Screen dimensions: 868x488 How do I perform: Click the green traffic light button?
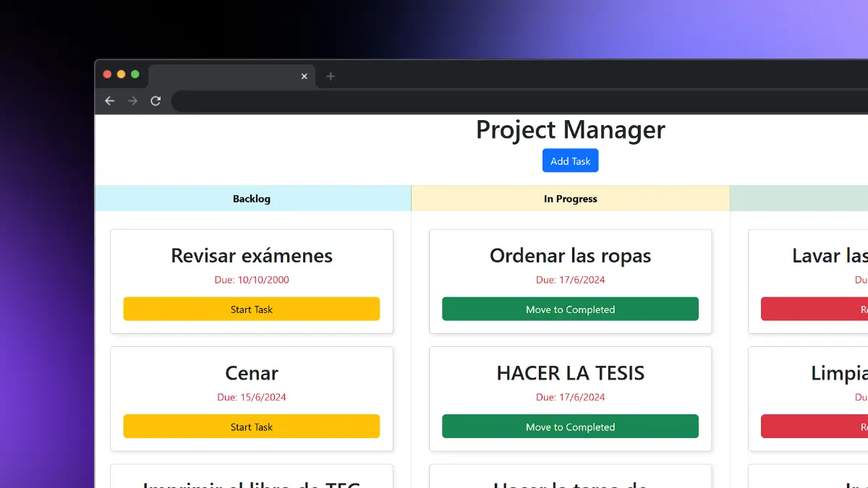click(135, 74)
